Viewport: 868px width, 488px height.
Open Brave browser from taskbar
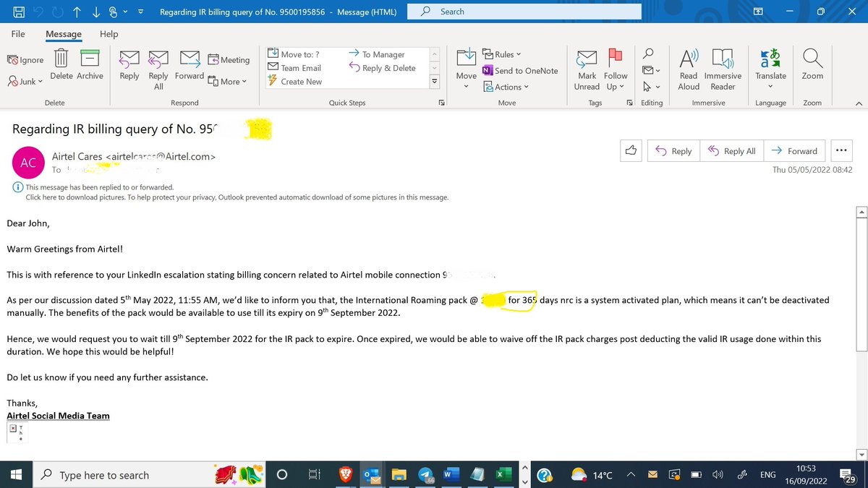tap(347, 475)
